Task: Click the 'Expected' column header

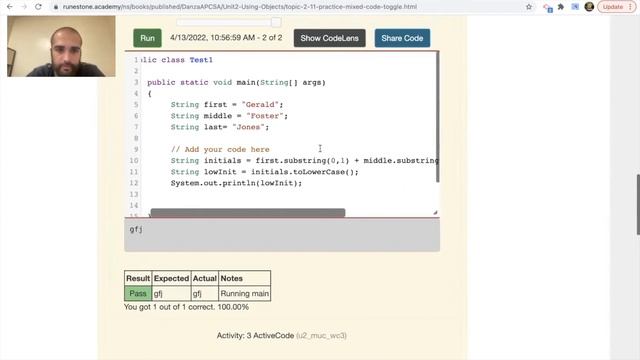Action: 171,278
